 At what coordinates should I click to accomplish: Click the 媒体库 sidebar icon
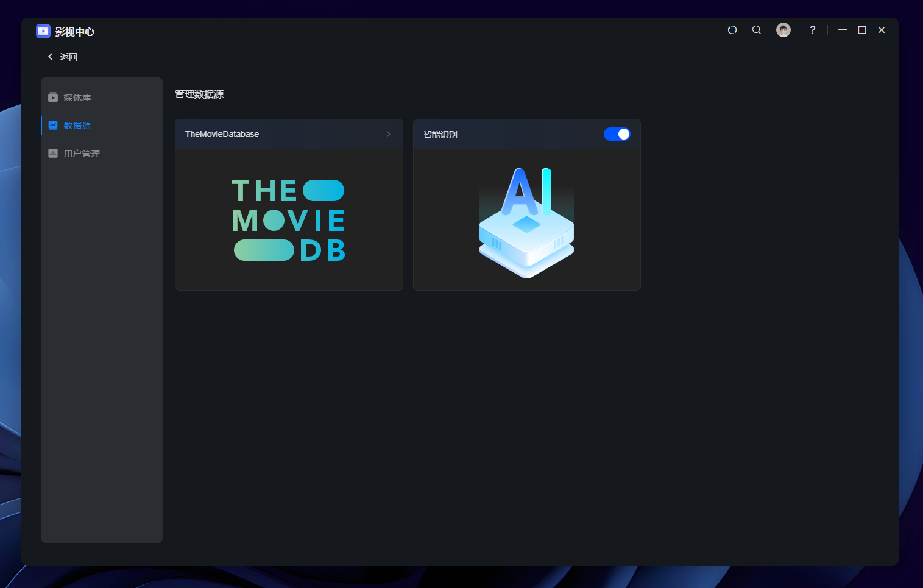[x=53, y=97]
